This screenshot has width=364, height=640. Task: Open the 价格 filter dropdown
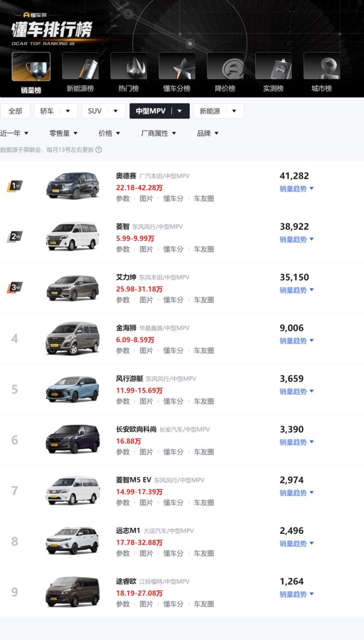coord(109,133)
